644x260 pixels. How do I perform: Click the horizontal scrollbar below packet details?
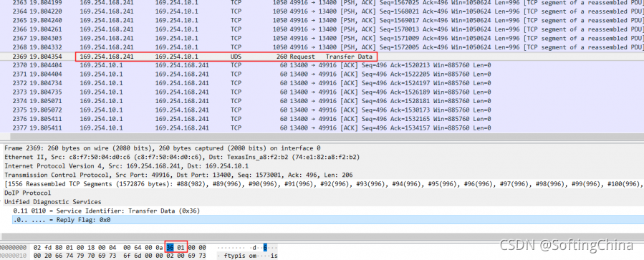coord(322,236)
